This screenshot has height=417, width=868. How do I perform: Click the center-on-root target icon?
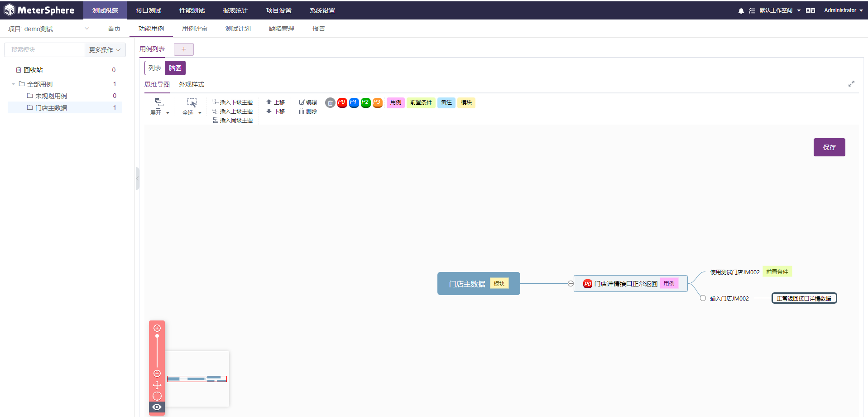pyautogui.click(x=157, y=396)
